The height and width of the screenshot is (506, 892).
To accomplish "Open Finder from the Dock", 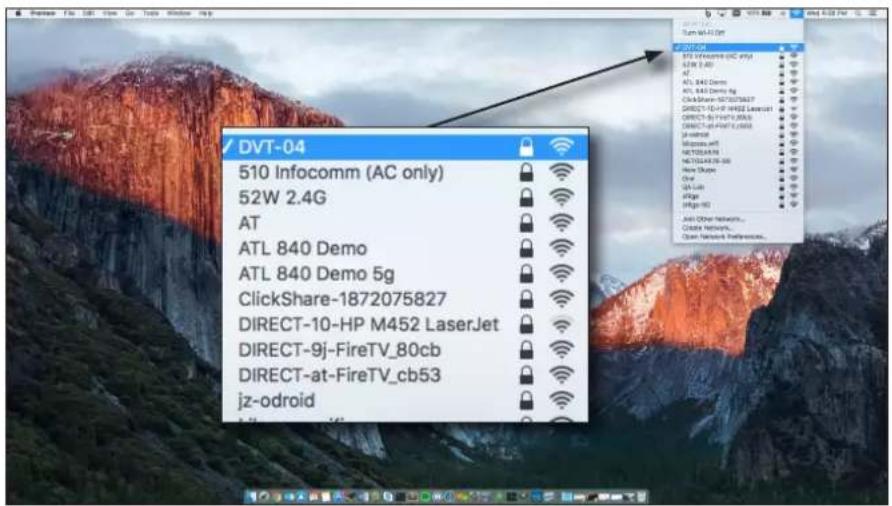I will [251, 496].
